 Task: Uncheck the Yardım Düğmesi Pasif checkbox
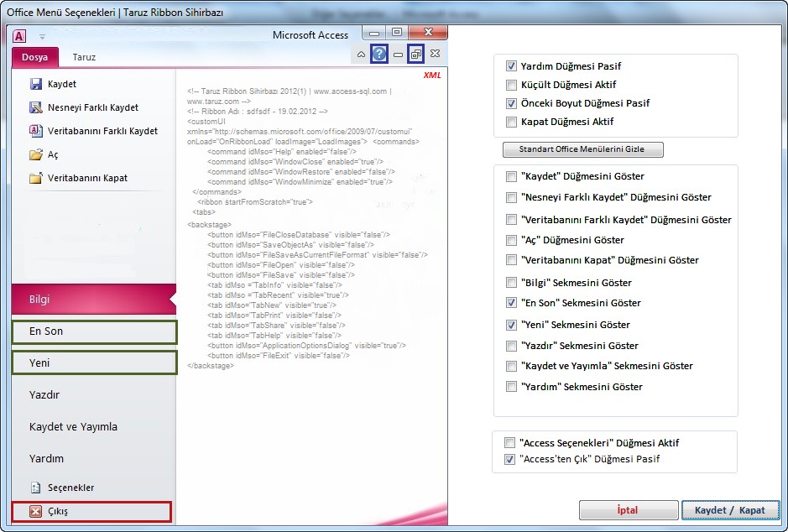pos(511,66)
